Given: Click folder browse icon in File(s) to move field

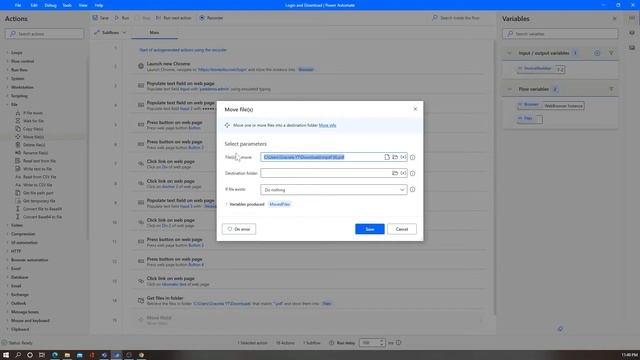Looking at the screenshot, I should (x=395, y=157).
